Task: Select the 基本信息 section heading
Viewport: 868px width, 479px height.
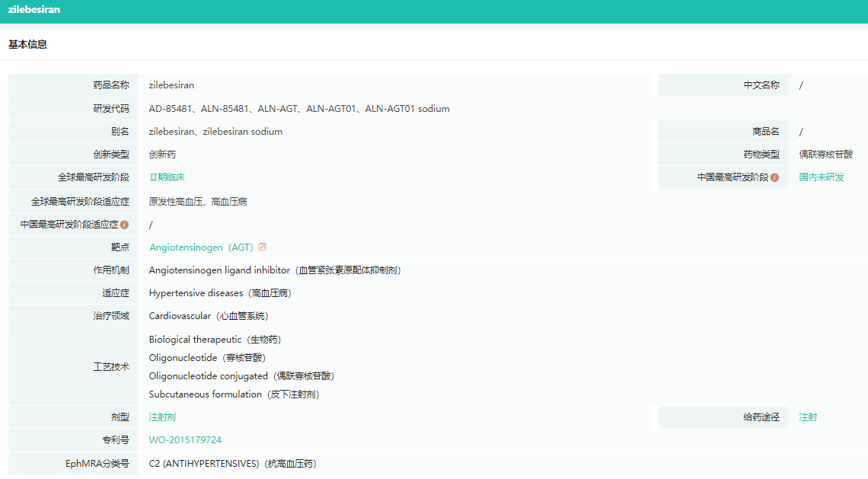Action: (x=27, y=44)
